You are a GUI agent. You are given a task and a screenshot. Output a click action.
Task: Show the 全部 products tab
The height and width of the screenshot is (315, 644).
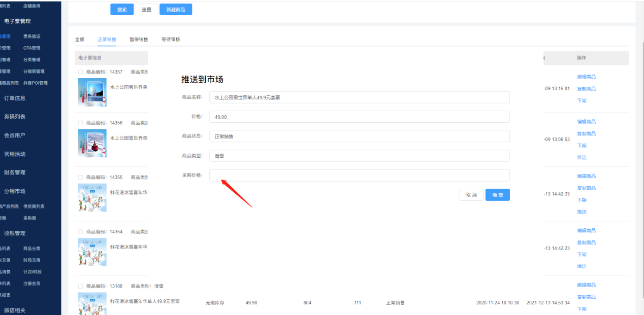tap(80, 40)
